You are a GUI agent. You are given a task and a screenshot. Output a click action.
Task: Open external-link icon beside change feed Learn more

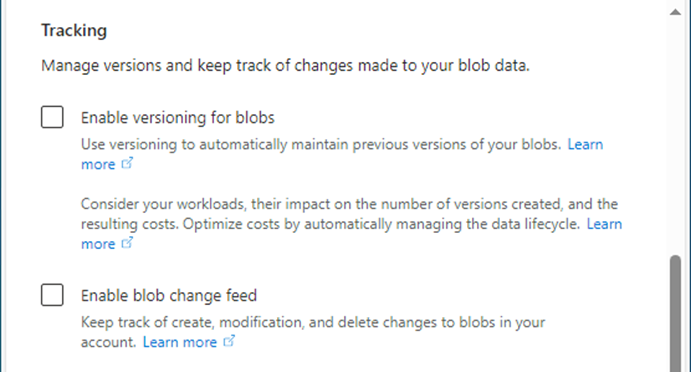pyautogui.click(x=229, y=341)
